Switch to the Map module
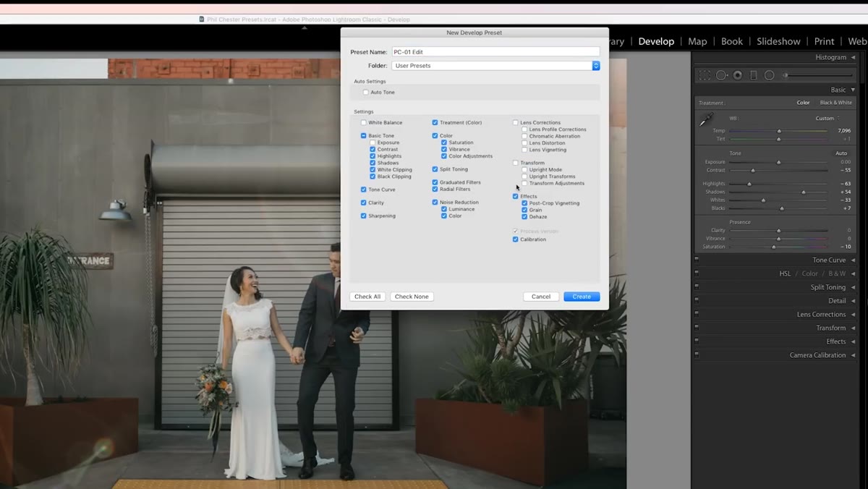This screenshot has width=868, height=489. pos(697,41)
